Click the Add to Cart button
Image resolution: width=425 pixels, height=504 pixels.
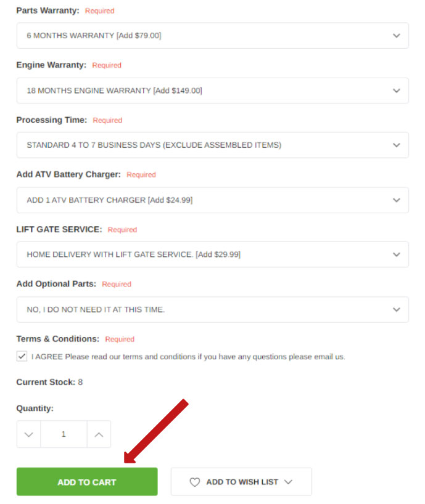pyautogui.click(x=87, y=482)
